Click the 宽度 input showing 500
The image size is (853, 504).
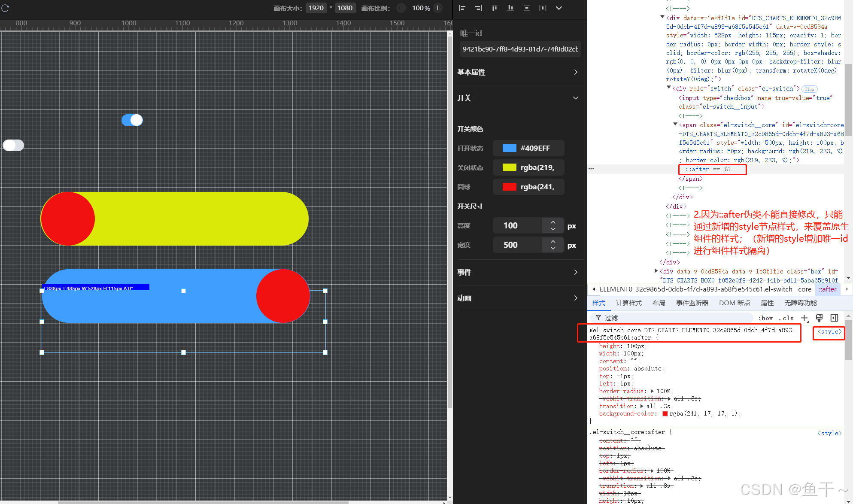click(517, 245)
